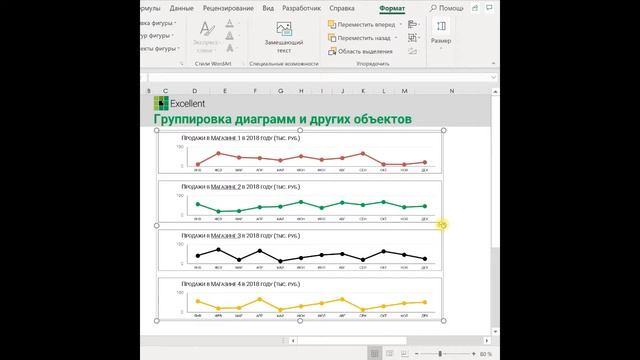Screen dimensions: 640x360
Task: Click the Share icon in title area
Action: 475,8
